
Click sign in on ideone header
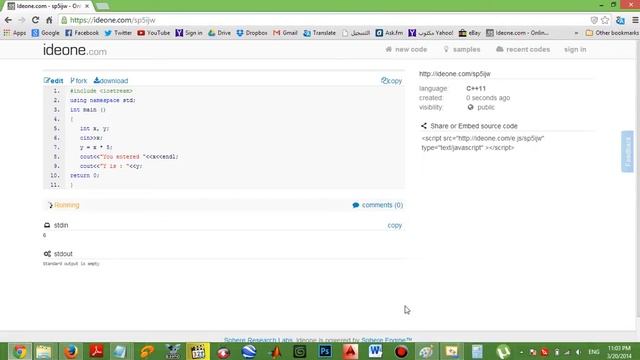575,49
